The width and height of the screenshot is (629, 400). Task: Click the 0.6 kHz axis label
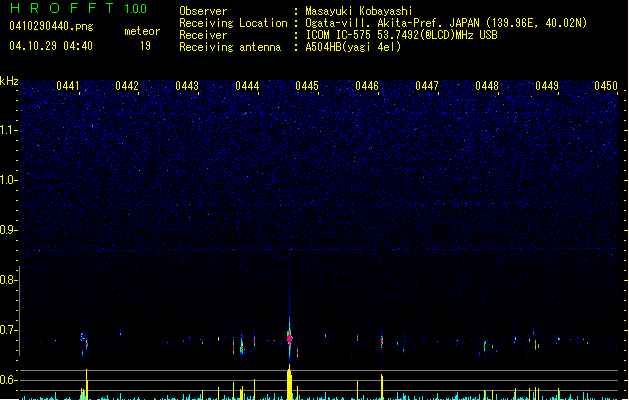pyautogui.click(x=7, y=380)
